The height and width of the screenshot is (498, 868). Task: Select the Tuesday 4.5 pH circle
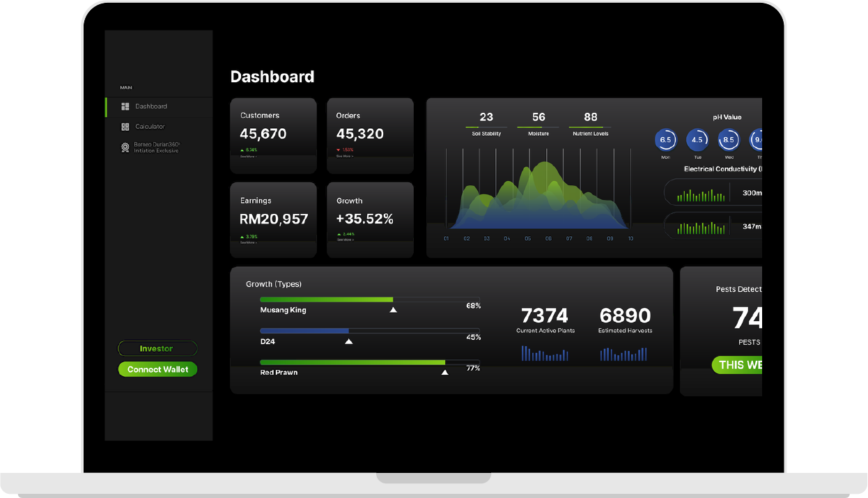point(697,140)
